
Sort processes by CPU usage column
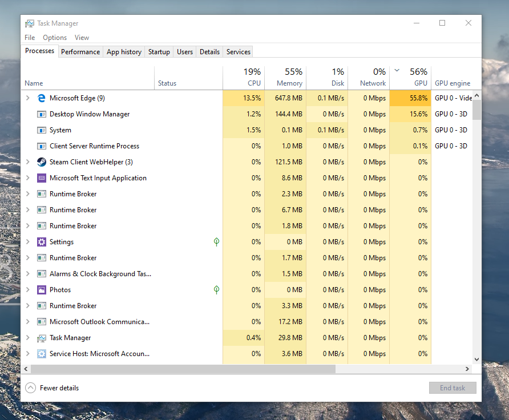click(244, 78)
